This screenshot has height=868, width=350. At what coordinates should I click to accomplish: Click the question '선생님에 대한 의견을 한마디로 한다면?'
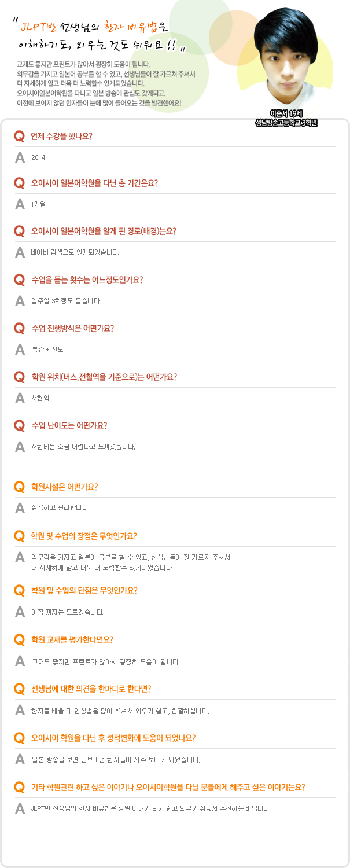pyautogui.click(x=91, y=689)
